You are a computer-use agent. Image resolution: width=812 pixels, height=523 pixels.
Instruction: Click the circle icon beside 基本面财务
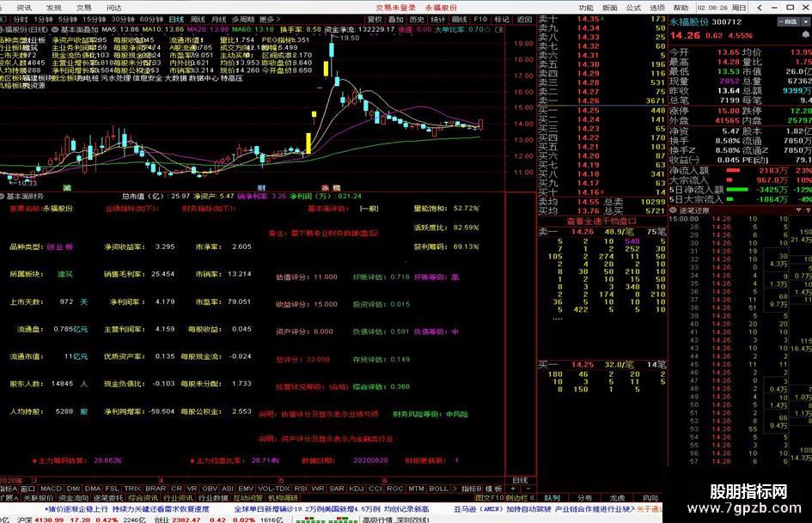point(3,197)
